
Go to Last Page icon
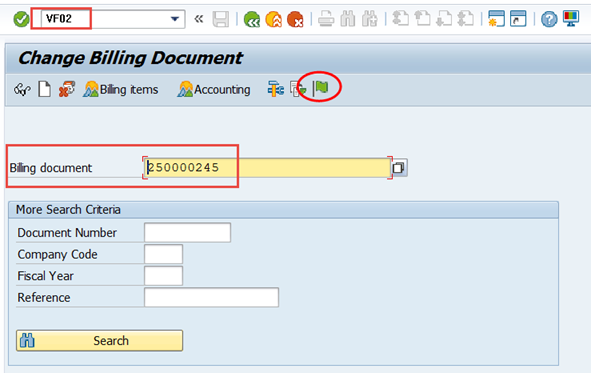466,18
